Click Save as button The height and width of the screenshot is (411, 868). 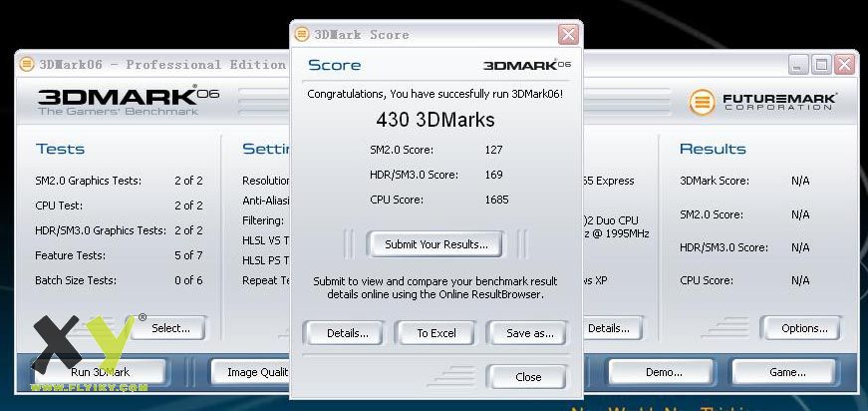coord(529,333)
